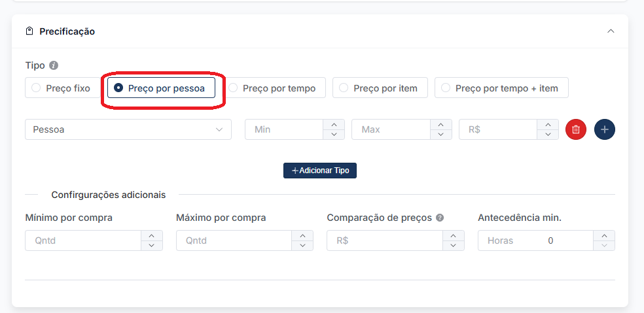This screenshot has width=644, height=313.
Task: Click the help icon beside Comparação de preços
Action: click(x=440, y=218)
